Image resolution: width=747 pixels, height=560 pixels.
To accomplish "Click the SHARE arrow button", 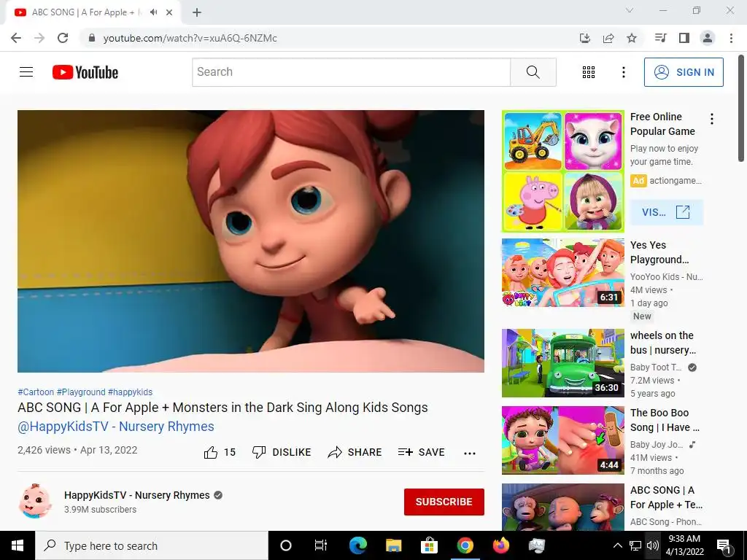I will pos(355,452).
